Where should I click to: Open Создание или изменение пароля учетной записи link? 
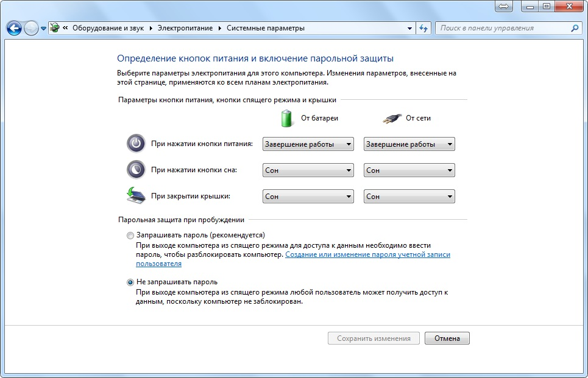(367, 255)
